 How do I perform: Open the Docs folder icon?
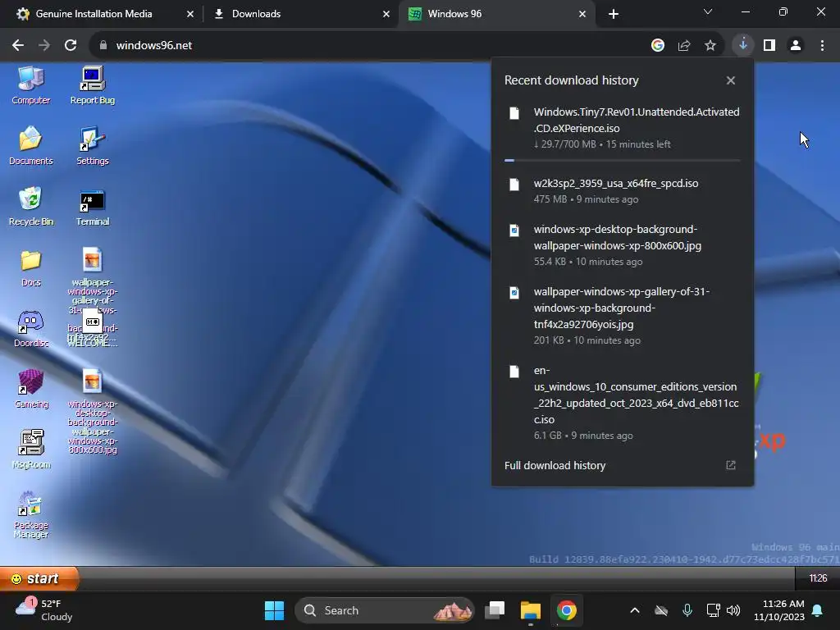[31, 268]
